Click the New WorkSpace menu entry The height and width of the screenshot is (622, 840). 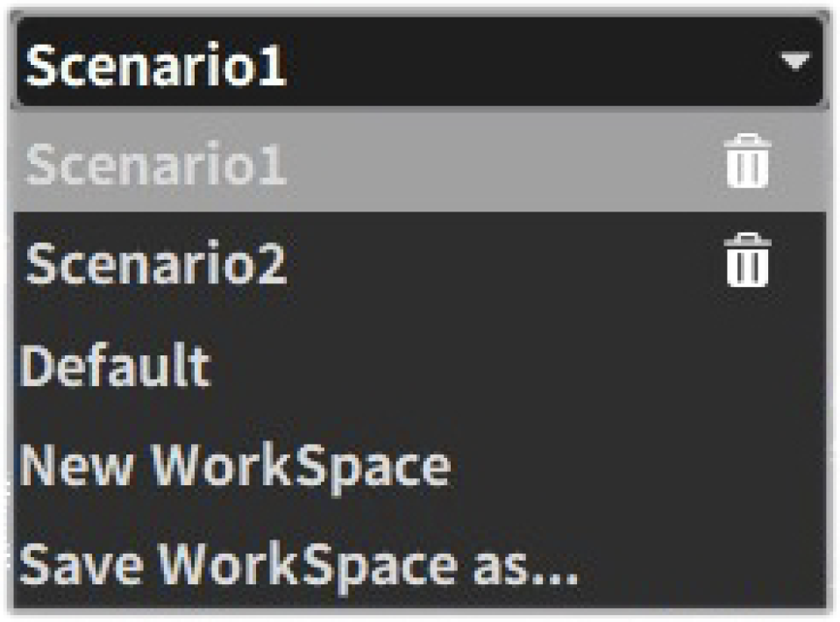[x=234, y=466]
